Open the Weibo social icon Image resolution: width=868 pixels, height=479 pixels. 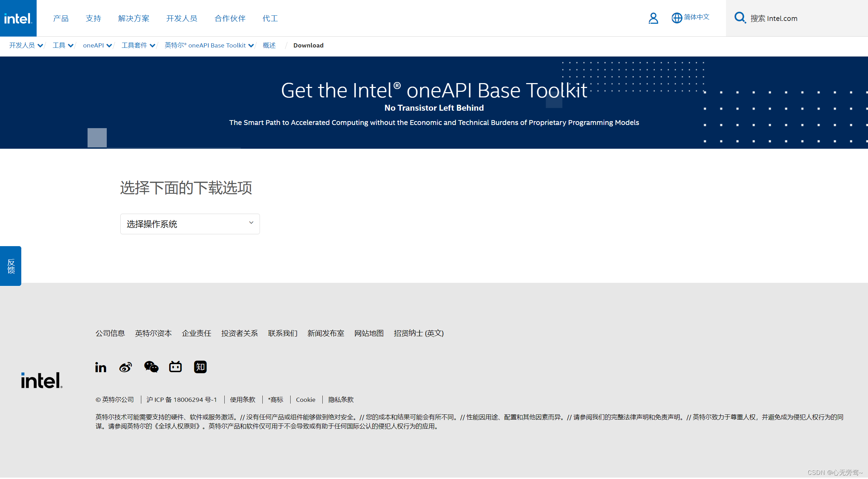point(126,367)
